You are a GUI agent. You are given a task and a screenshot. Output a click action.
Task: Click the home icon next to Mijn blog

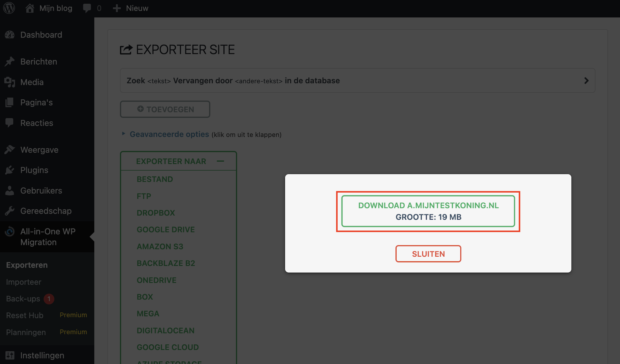point(30,8)
